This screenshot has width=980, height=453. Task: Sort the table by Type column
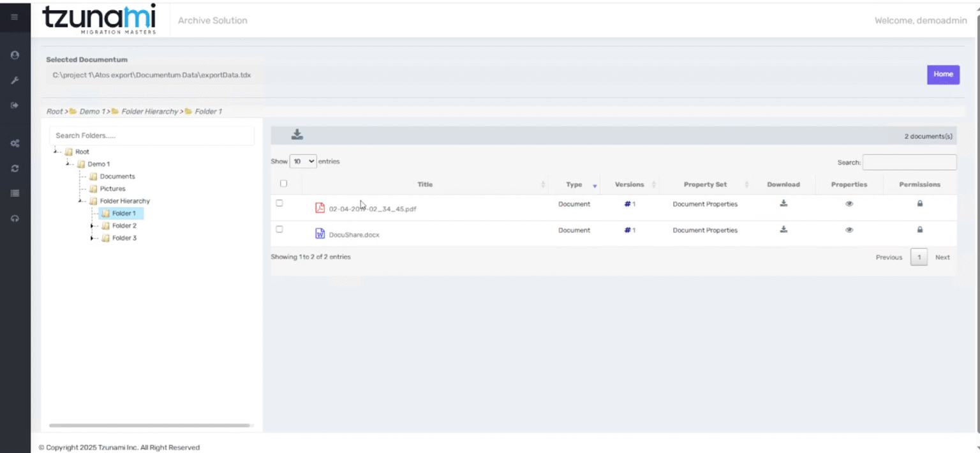tap(574, 184)
